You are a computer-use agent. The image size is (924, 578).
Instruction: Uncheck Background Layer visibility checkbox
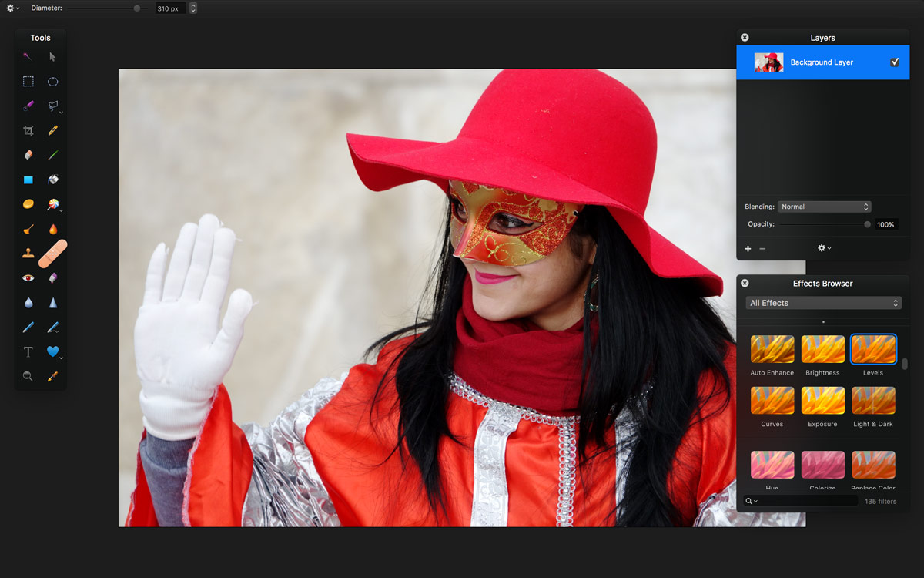[x=894, y=62]
